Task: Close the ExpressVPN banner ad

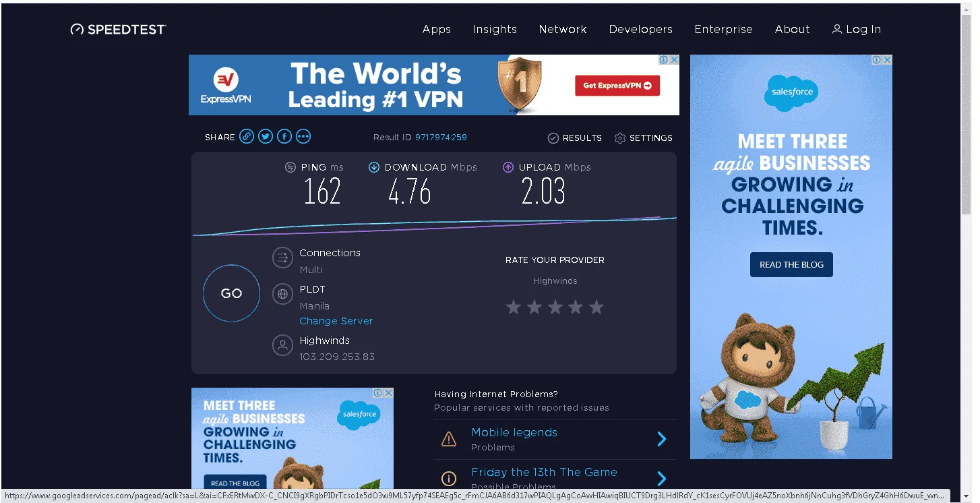Action: tap(674, 60)
